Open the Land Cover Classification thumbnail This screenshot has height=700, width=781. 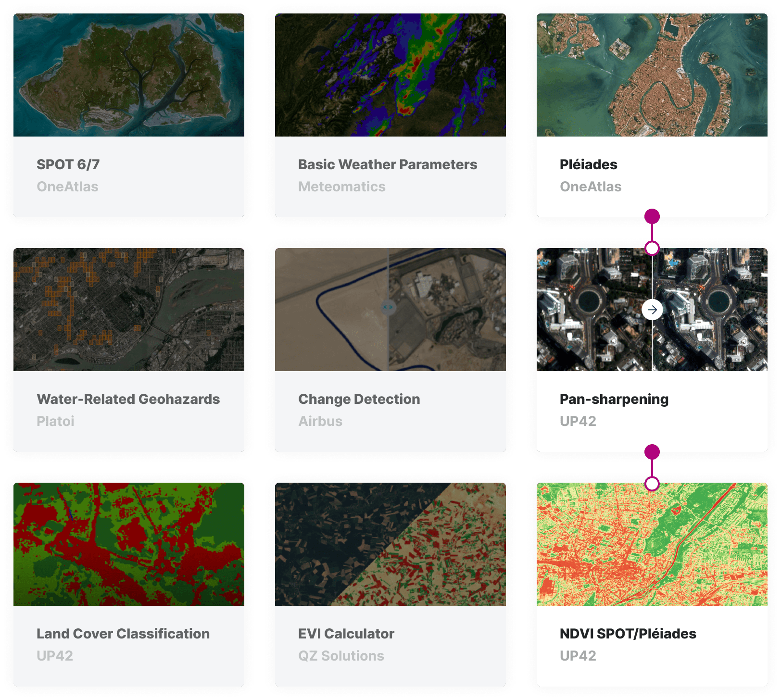pyautogui.click(x=129, y=544)
